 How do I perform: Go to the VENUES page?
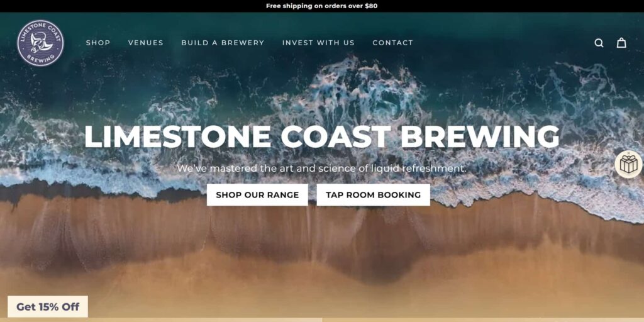tap(146, 43)
